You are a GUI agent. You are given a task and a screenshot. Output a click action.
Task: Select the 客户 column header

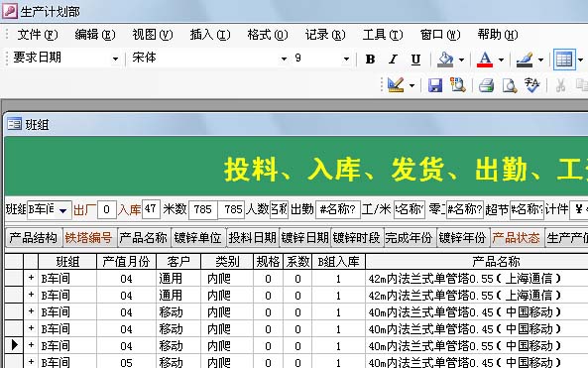pos(178,261)
